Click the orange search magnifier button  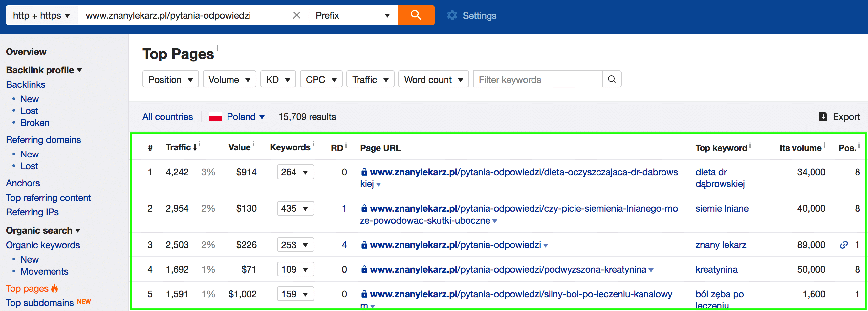click(x=416, y=15)
